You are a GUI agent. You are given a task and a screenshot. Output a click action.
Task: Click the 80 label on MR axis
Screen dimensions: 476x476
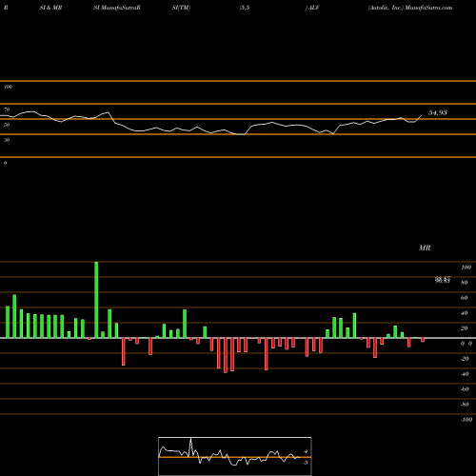point(465,283)
